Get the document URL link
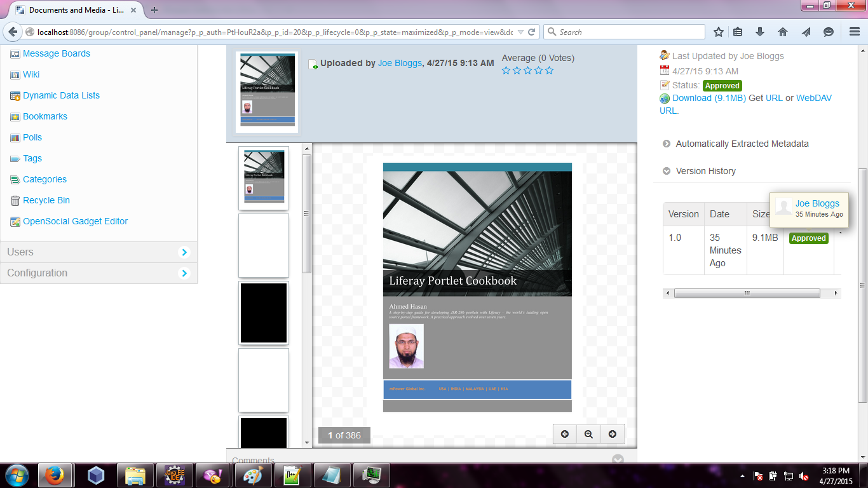Viewport: 868px width, 488px height. coord(774,98)
